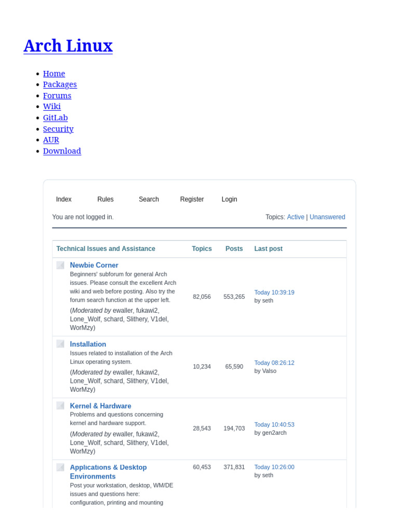Click the topic count 10,234
Screen dimensions: 399x532
(202, 366)
